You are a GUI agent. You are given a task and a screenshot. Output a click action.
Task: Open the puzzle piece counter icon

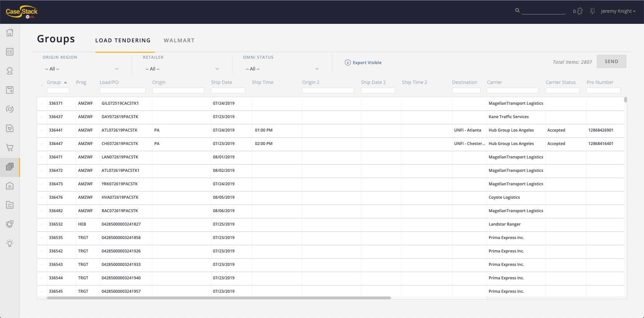(x=580, y=11)
